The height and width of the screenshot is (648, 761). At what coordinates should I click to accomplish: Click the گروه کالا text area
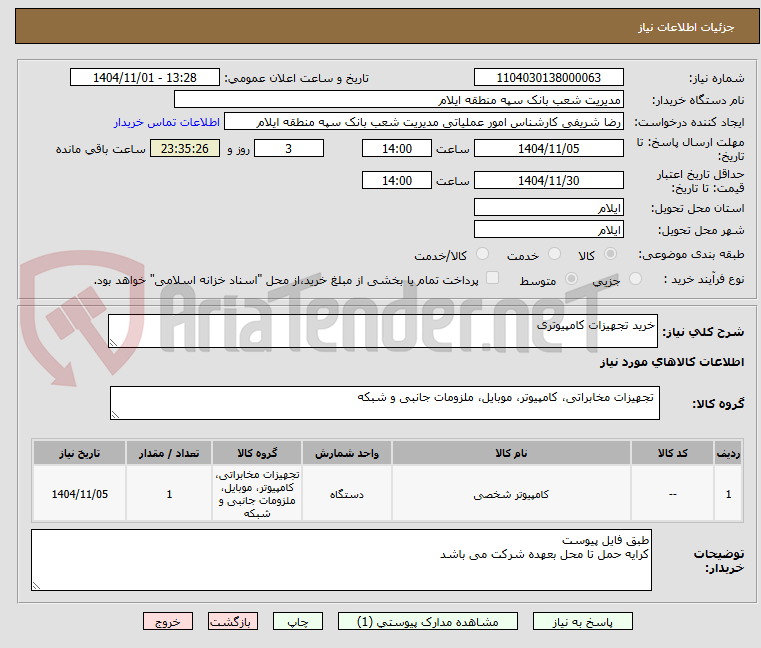tap(385, 403)
